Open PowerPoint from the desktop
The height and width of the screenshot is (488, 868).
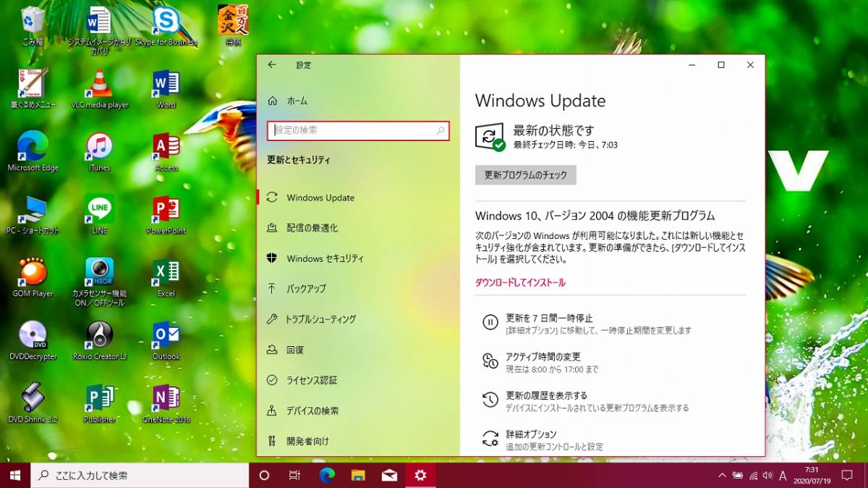tap(166, 214)
